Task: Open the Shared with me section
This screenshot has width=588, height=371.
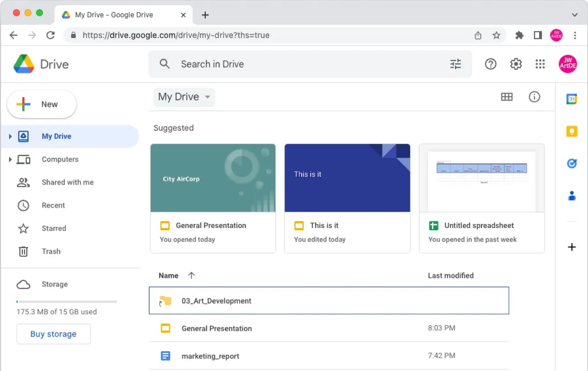Action: [67, 182]
